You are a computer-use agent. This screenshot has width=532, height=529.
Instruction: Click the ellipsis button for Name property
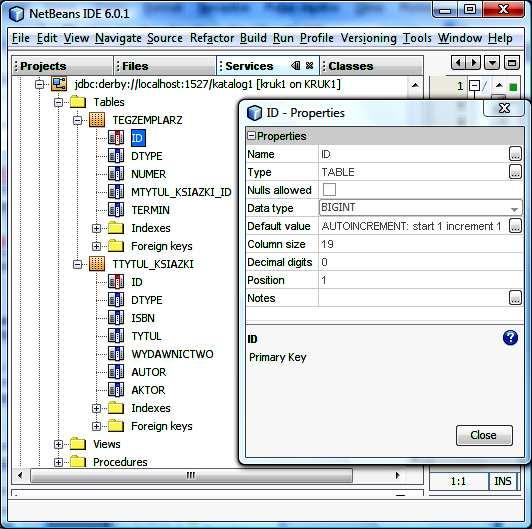pyautogui.click(x=515, y=154)
